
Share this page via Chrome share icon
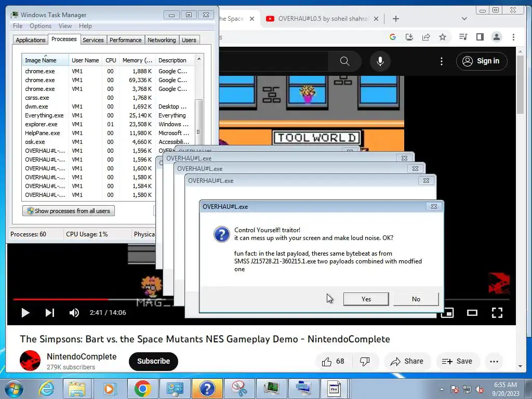[426, 37]
